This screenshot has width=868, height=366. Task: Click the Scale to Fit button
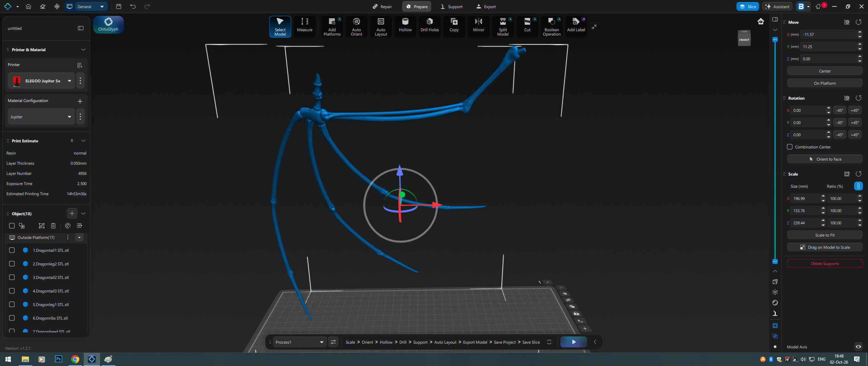pyautogui.click(x=825, y=235)
